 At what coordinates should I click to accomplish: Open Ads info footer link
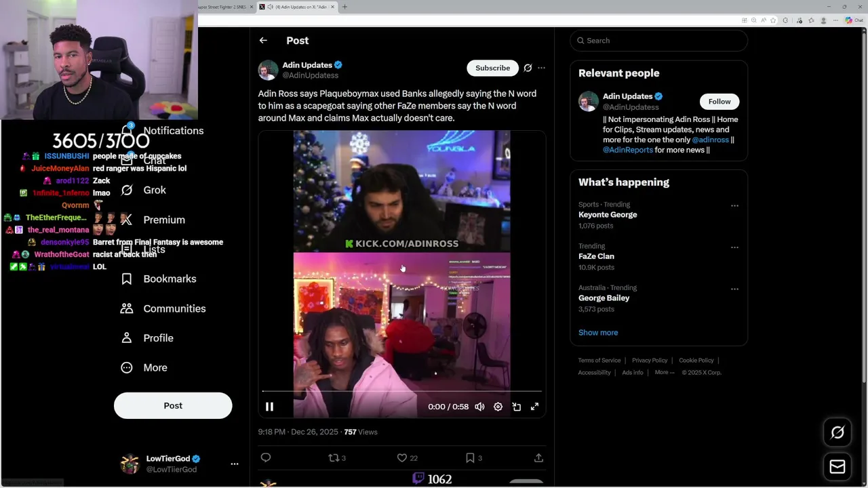pyautogui.click(x=633, y=373)
